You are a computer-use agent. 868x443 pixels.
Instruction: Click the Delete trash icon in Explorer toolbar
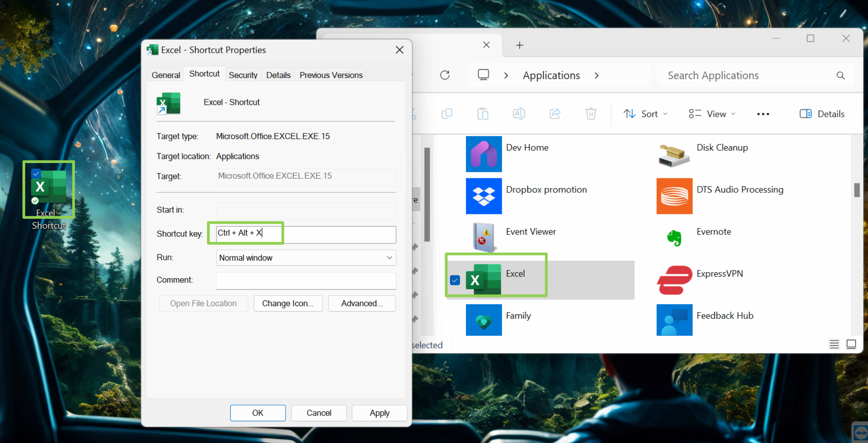point(591,114)
